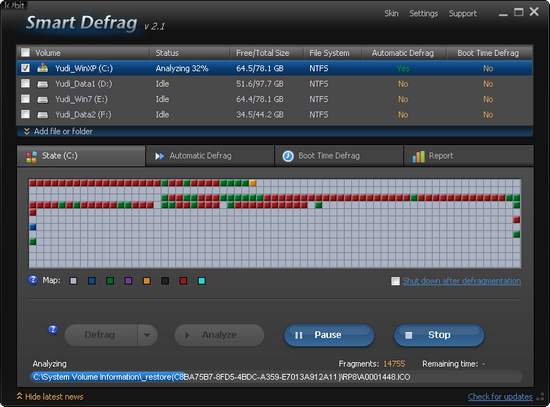Stop the analysis
The height and width of the screenshot is (407, 550).
(439, 335)
